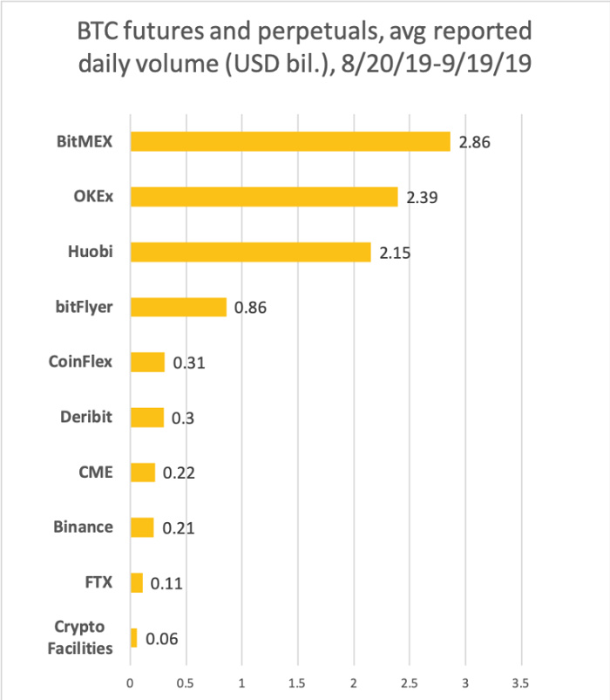This screenshot has width=610, height=700.
Task: Select the 0.06 data label
Action: (x=162, y=639)
